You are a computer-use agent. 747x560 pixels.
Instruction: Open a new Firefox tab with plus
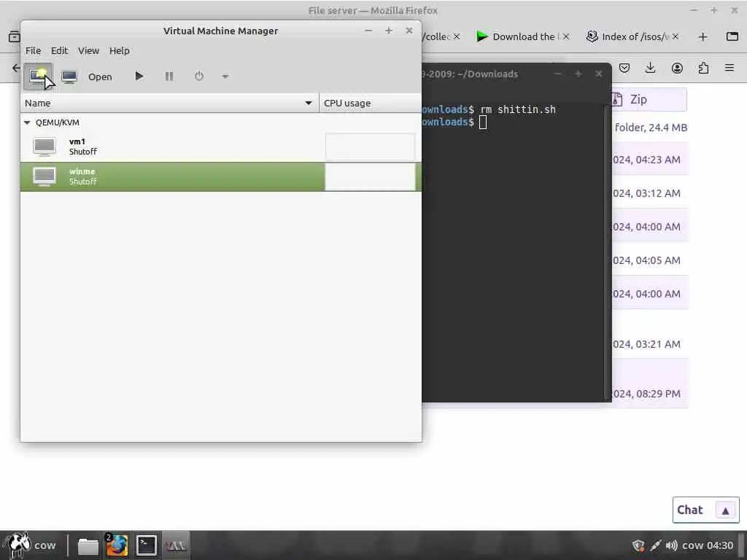click(x=703, y=36)
